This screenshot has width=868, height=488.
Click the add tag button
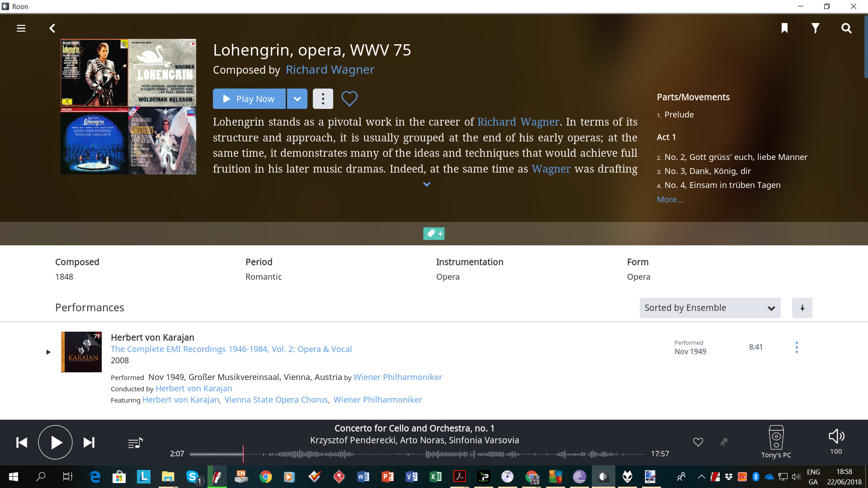click(x=434, y=234)
